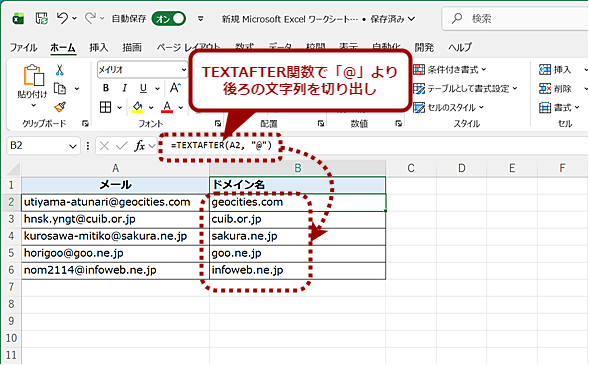
Task: Open the フォント dialog launcher
Action: pos(217,123)
